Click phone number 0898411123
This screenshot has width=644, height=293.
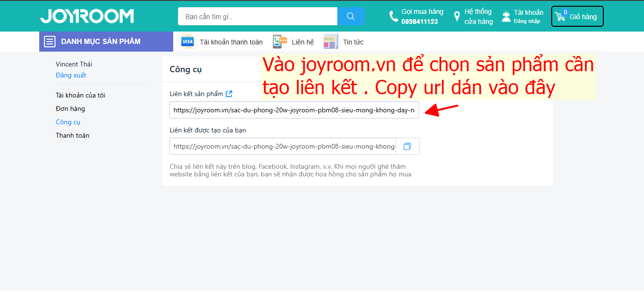(420, 22)
